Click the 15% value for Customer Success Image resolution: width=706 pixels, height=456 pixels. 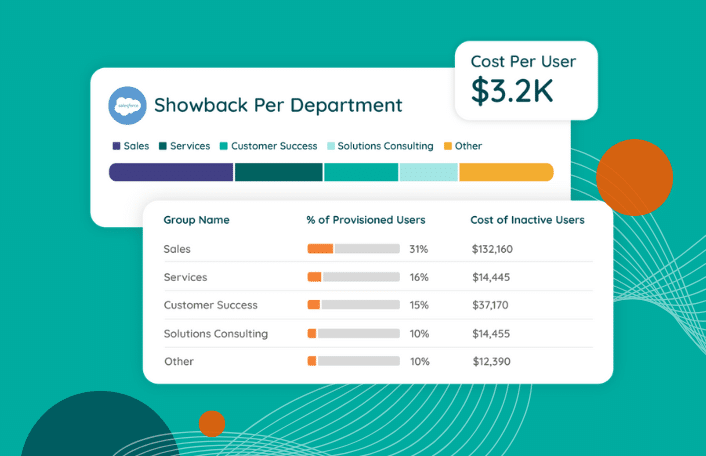419,305
